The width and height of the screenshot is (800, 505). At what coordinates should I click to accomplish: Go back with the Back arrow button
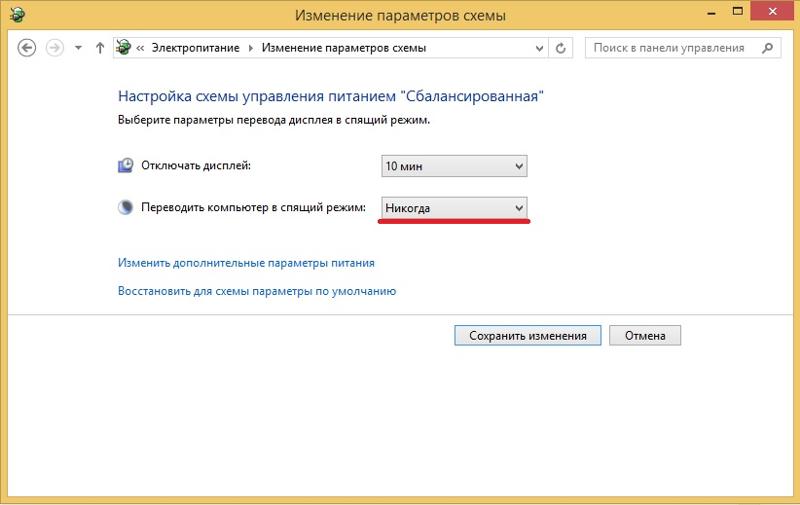pyautogui.click(x=27, y=48)
